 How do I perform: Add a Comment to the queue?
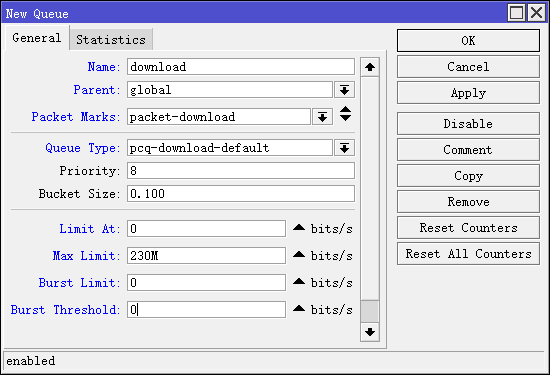point(468,149)
